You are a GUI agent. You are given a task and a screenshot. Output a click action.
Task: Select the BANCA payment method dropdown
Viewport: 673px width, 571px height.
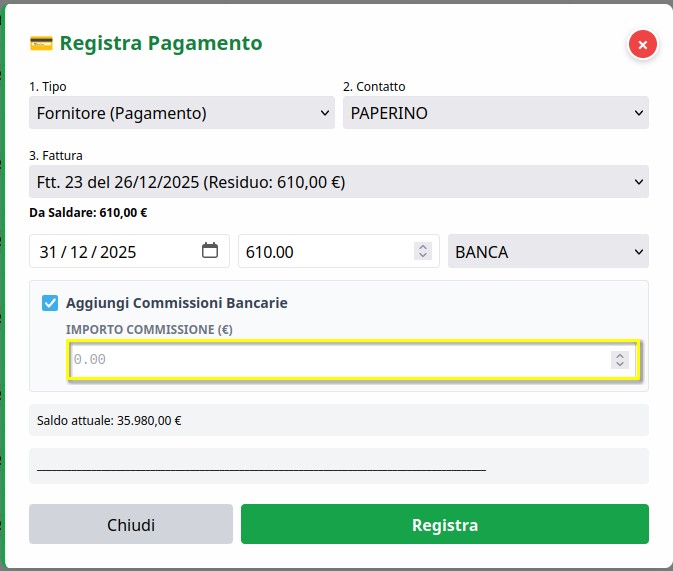[548, 252]
